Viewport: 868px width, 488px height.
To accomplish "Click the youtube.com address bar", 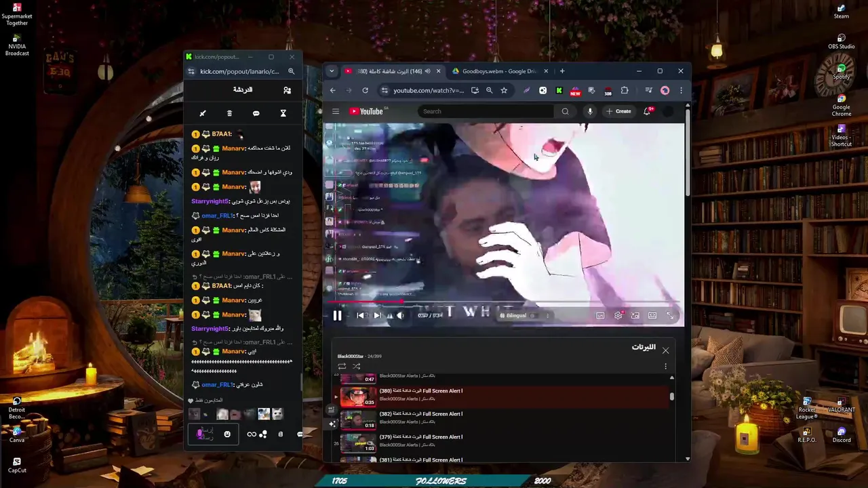I will pyautogui.click(x=429, y=90).
